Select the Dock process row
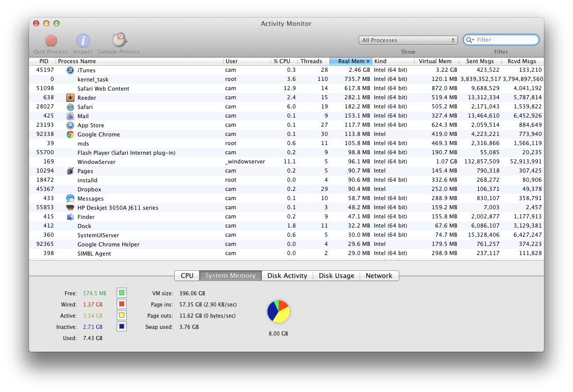This screenshot has width=573, height=392. (x=286, y=226)
